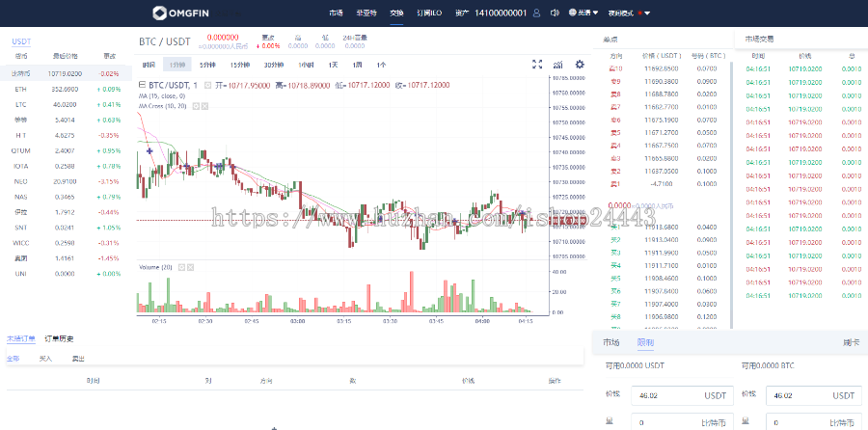Select the 1天 chart interval
The image size is (868, 430).
pos(333,65)
